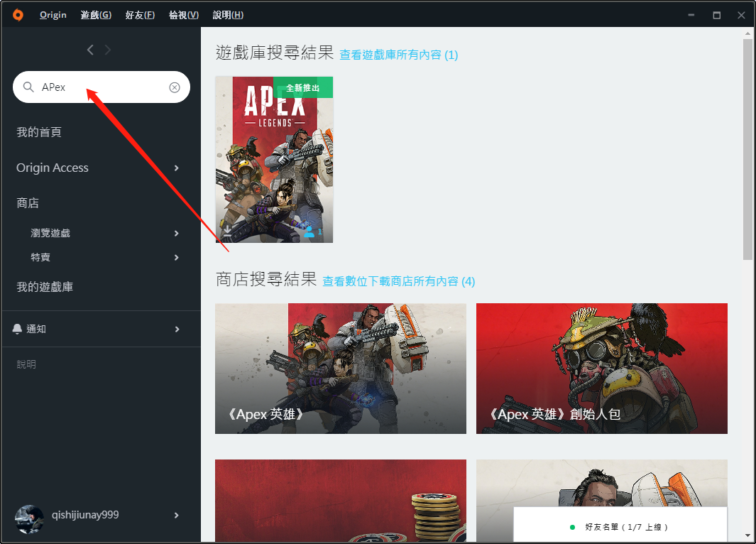
Task: Click the vertical scrollbar thumb
Action: (747, 150)
